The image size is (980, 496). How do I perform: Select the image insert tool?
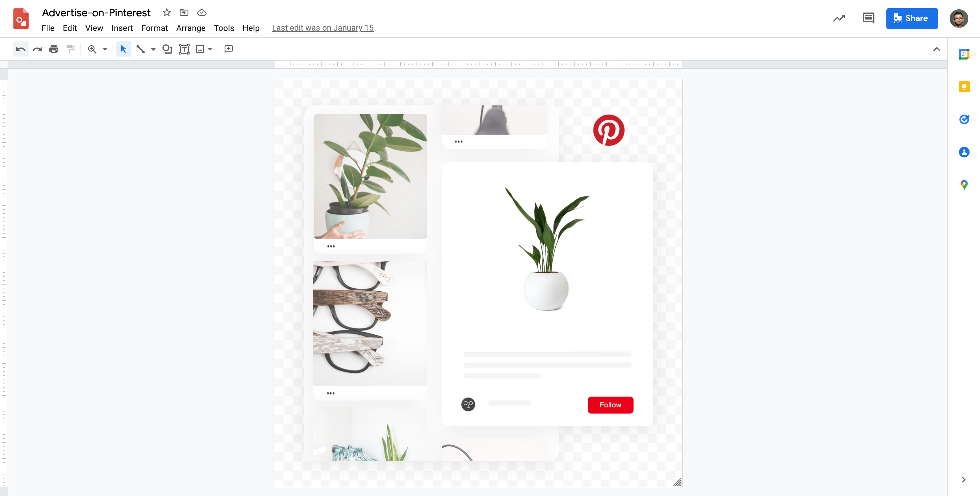[x=199, y=49]
